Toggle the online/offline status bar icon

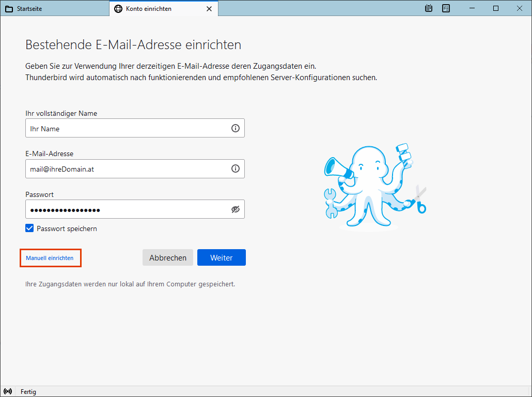pos(8,392)
